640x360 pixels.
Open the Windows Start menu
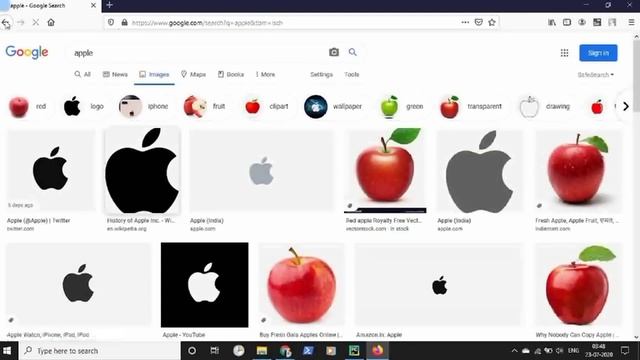[7, 351]
